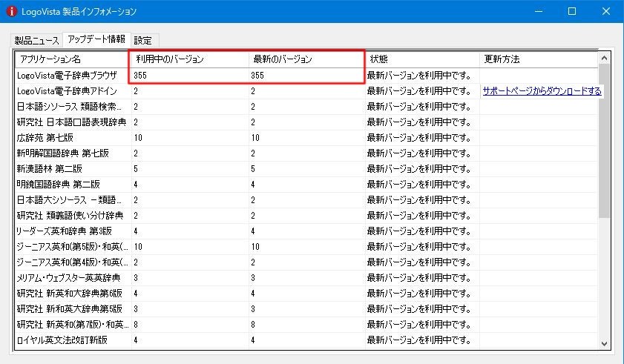Viewport: 624px width, 364px height.
Task: Click the サポートページからダウンロードする link
Action: click(x=542, y=91)
